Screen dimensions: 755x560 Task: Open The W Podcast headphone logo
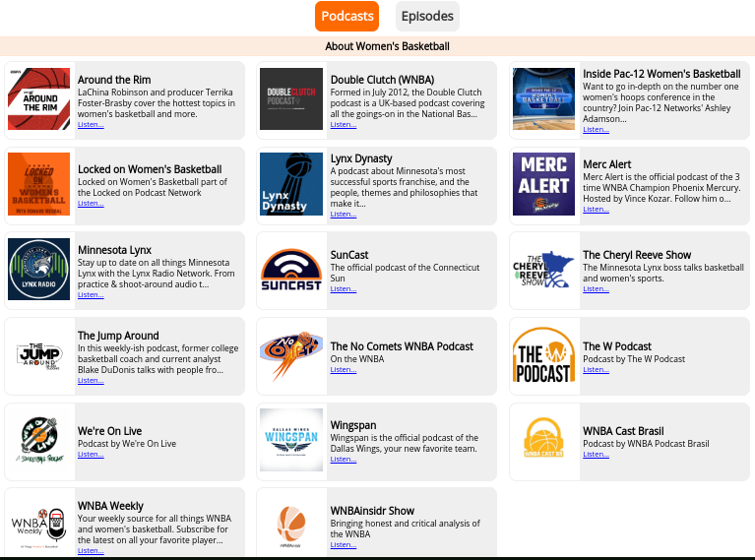(x=543, y=355)
